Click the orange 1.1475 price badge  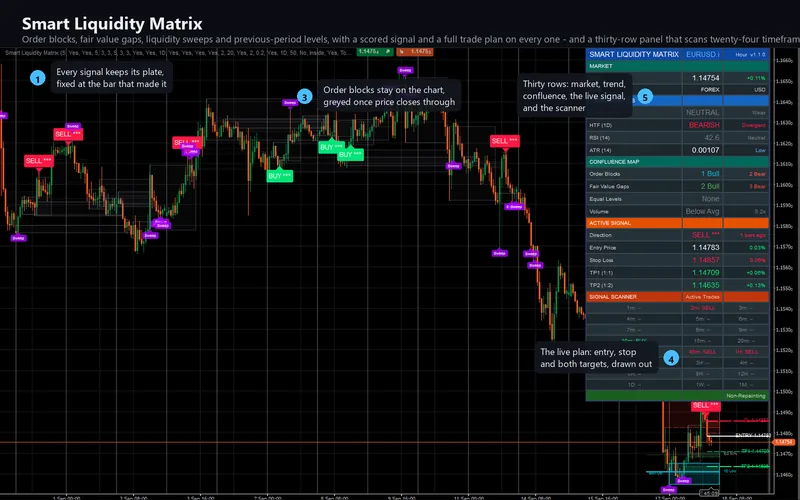[x=415, y=52]
